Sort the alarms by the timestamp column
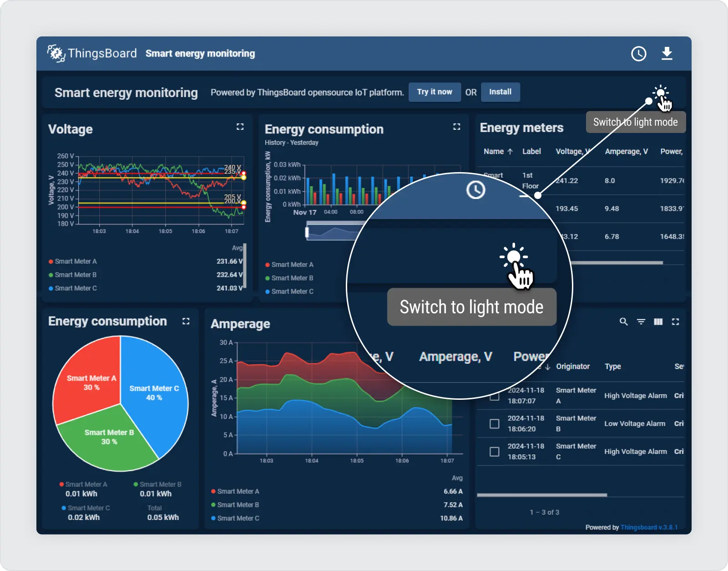Image resolution: width=728 pixels, height=571 pixels. (x=547, y=366)
